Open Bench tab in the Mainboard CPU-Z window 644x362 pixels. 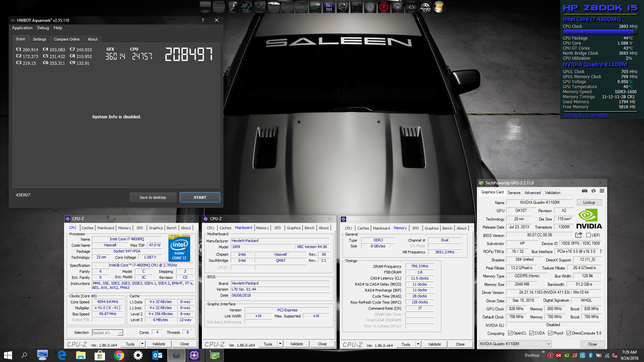point(309,228)
